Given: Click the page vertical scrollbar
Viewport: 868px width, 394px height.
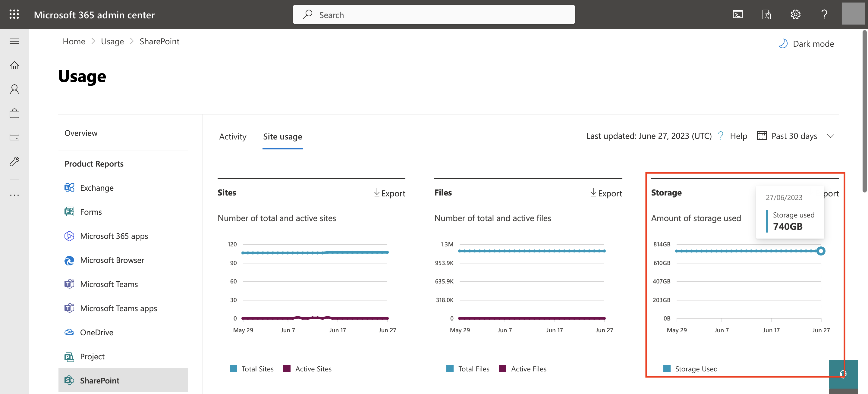Looking at the screenshot, I should [x=865, y=111].
